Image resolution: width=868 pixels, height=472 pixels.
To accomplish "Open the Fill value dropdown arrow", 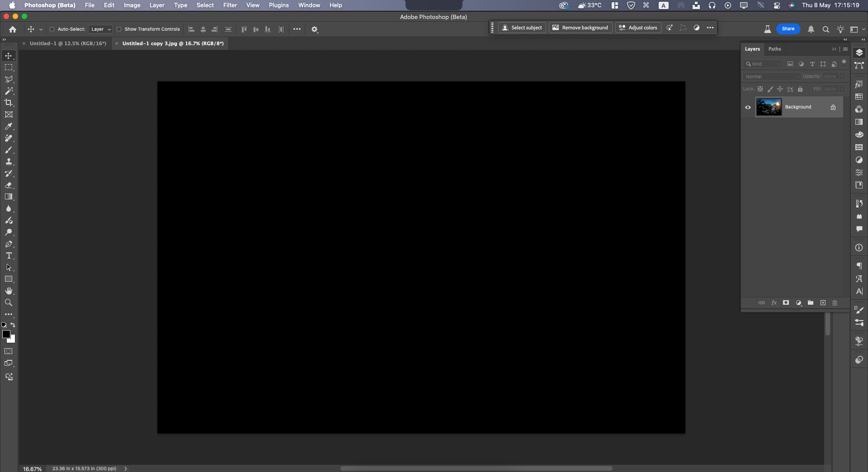I will click(843, 89).
